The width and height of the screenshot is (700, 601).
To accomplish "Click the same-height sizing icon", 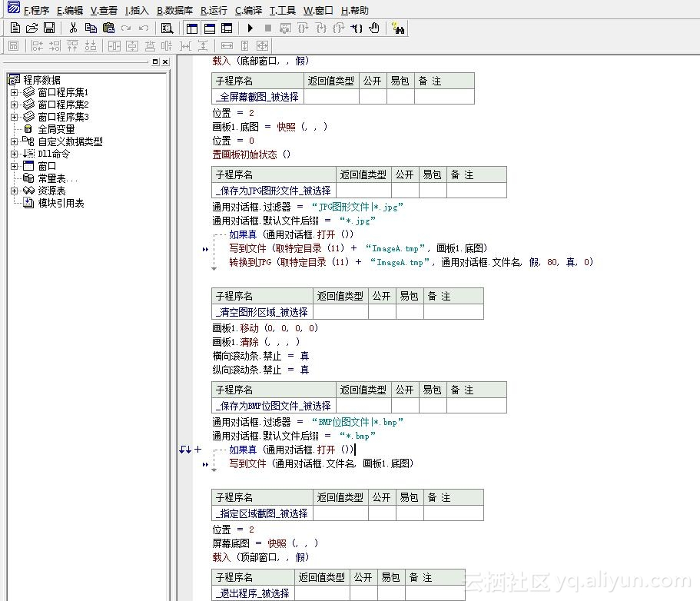I will click(x=244, y=45).
